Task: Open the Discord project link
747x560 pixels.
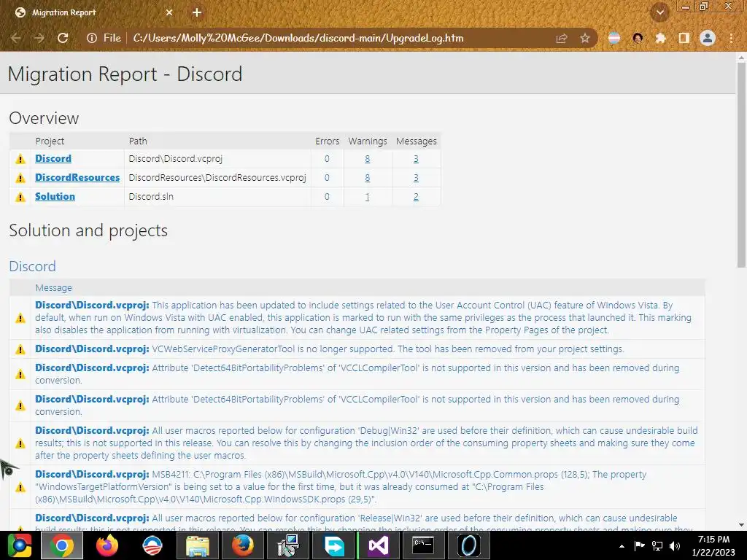Action: coord(53,158)
